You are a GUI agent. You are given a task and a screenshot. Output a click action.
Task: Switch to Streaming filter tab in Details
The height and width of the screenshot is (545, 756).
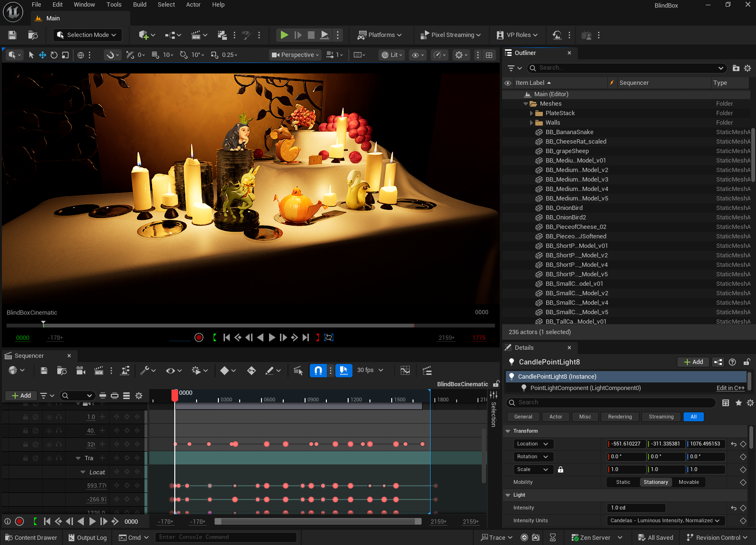(x=661, y=417)
